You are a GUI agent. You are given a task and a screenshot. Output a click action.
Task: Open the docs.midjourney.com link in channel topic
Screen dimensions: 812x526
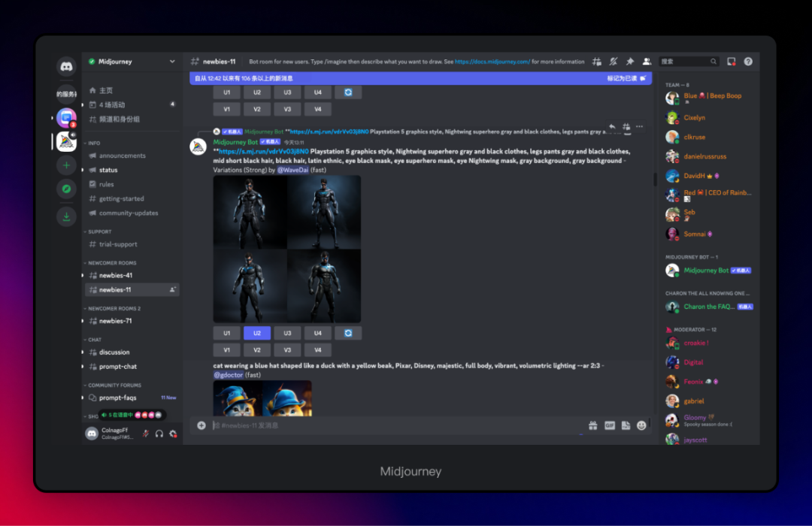point(492,62)
